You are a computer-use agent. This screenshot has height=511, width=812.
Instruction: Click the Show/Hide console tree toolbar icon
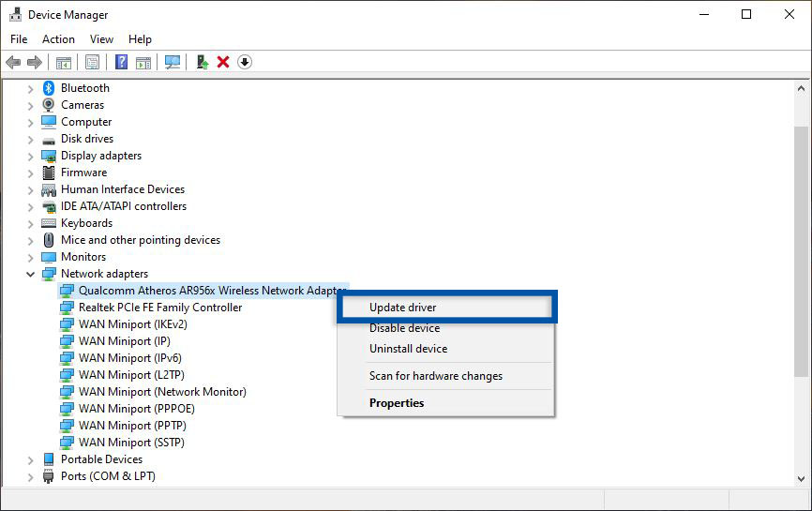[x=64, y=62]
